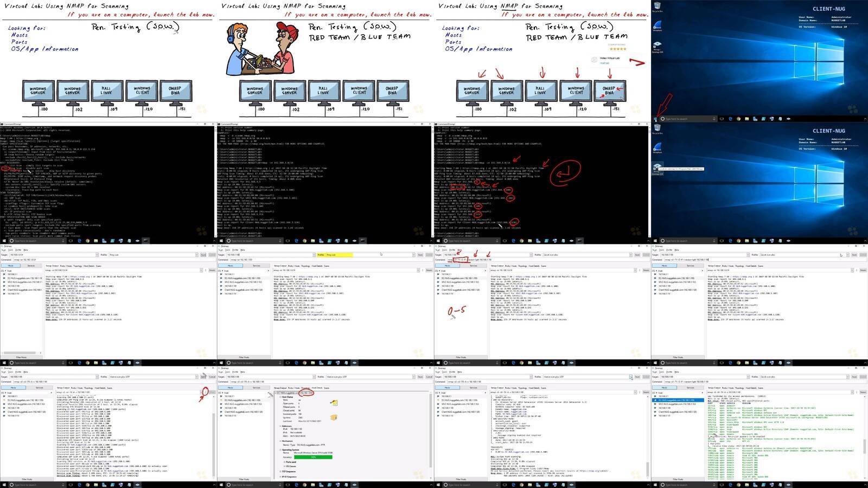
Task: Click Start button in nmap help-text frame
Action: point(4,241)
